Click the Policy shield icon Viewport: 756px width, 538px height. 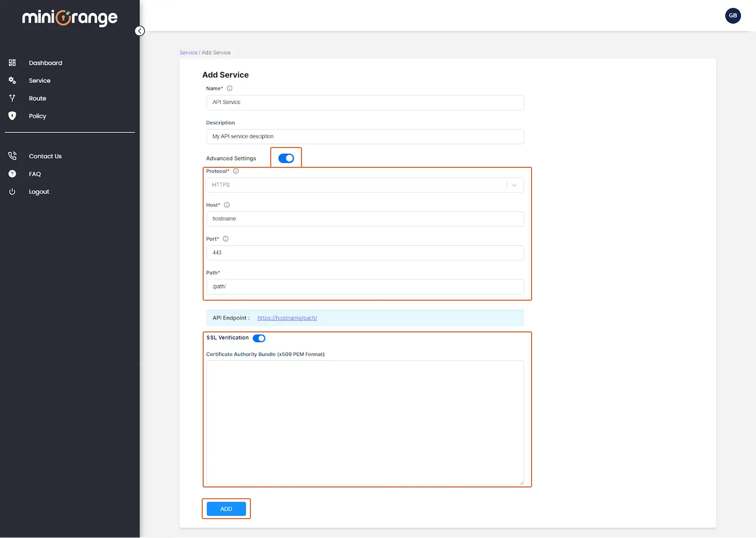click(12, 116)
